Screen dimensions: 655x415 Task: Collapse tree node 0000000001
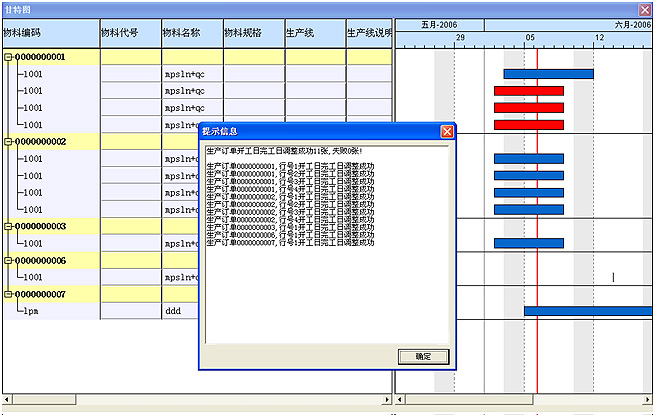[8, 57]
